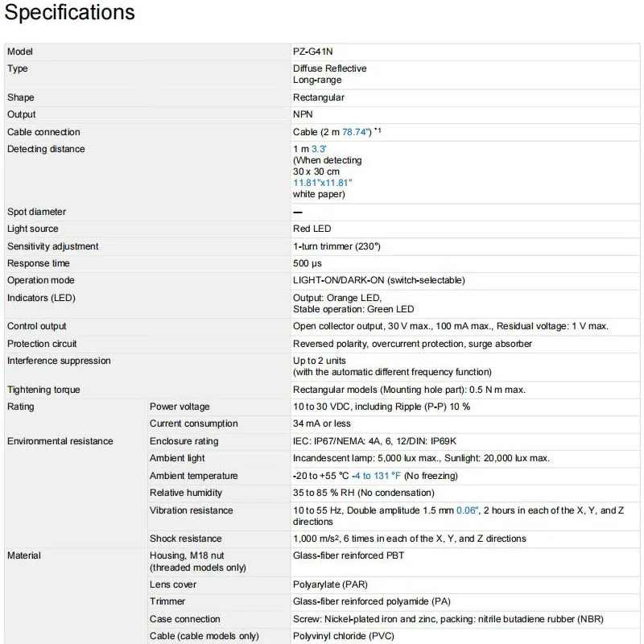Click the Protection circuit row label

coord(42,344)
